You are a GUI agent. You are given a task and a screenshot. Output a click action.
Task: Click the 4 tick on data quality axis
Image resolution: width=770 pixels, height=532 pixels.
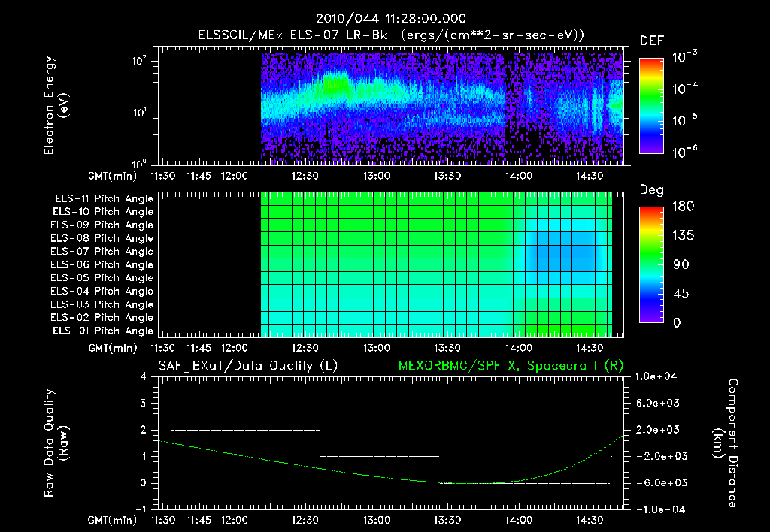pos(144,377)
